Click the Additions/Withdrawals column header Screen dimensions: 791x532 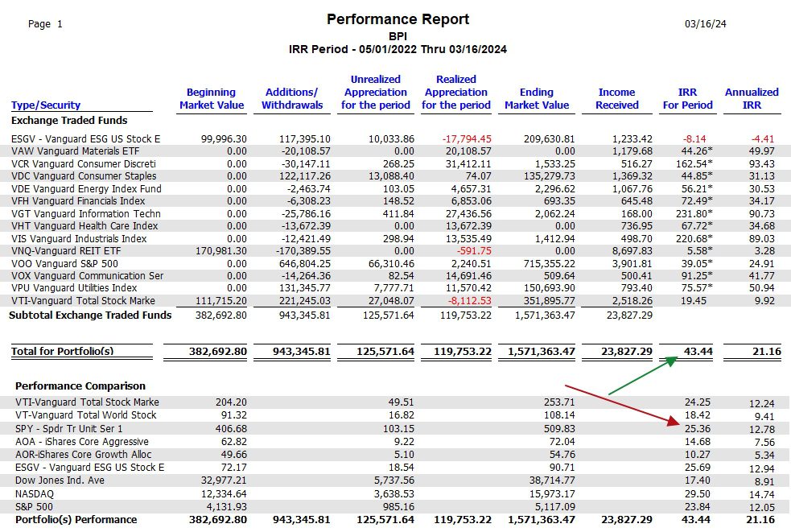(292, 98)
